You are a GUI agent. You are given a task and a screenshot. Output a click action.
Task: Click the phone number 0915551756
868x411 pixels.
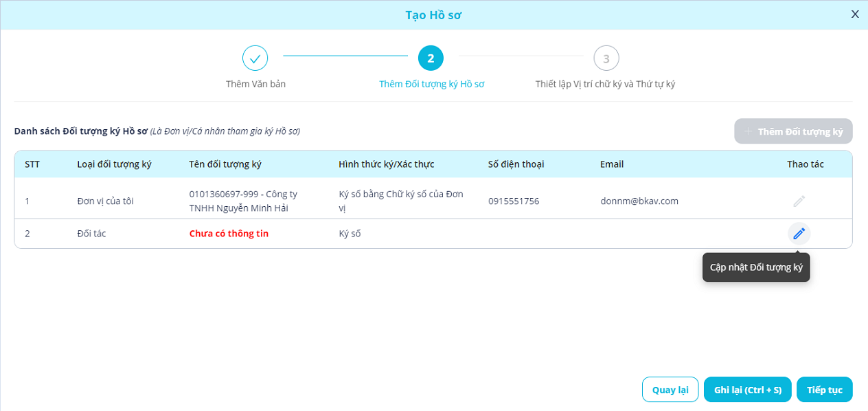click(x=514, y=201)
